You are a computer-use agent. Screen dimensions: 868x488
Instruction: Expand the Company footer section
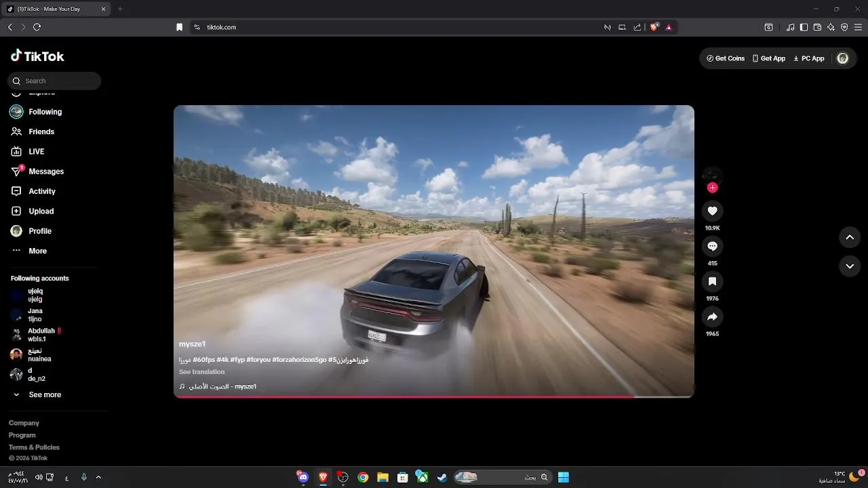(x=24, y=423)
